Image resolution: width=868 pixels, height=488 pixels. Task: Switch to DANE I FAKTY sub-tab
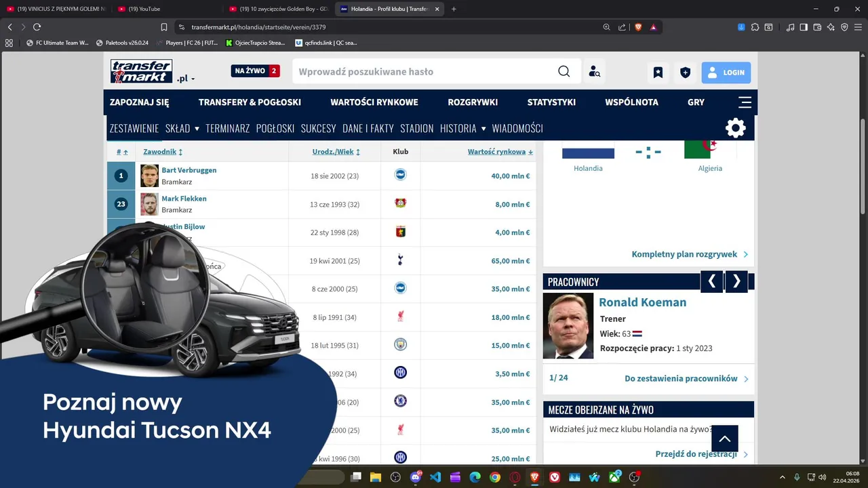tap(368, 128)
